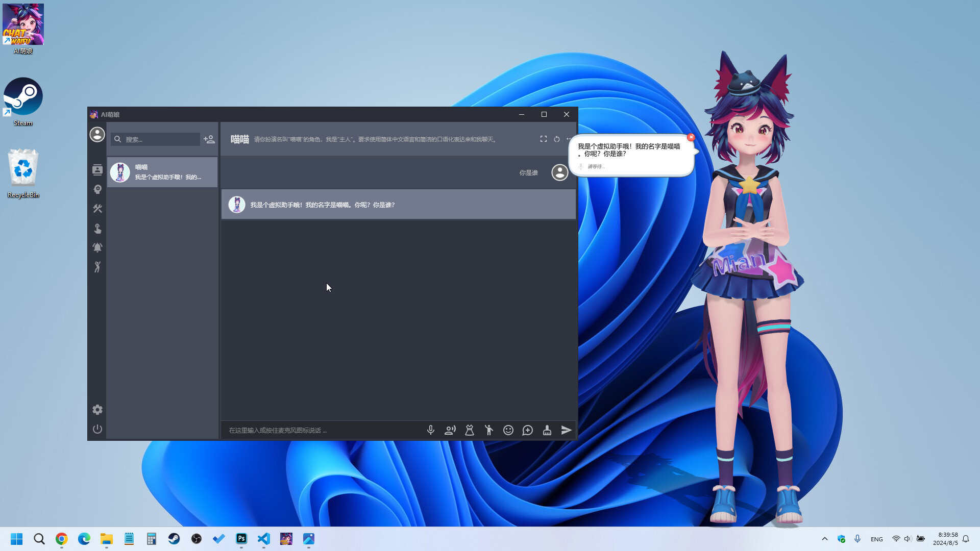This screenshot has height=551, width=980.
Task: Open notifications via the bell icon
Action: [97, 247]
